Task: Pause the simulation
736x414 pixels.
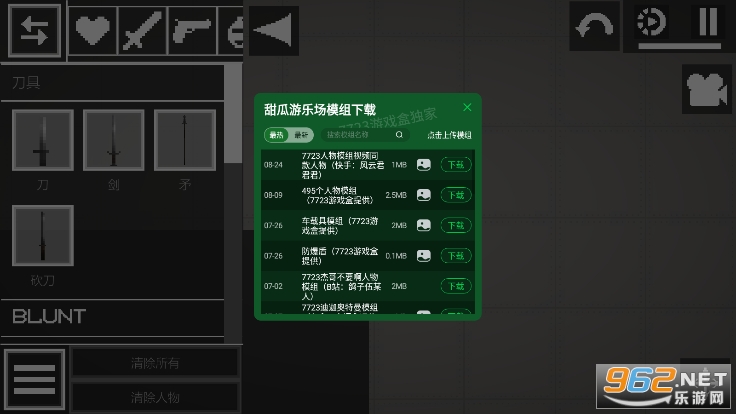Action: (708, 22)
